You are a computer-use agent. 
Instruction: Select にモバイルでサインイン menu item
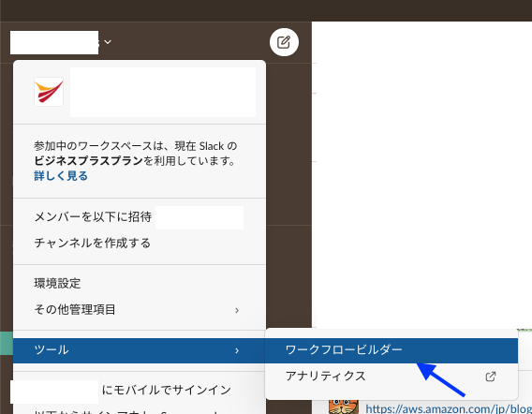pyautogui.click(x=140, y=390)
